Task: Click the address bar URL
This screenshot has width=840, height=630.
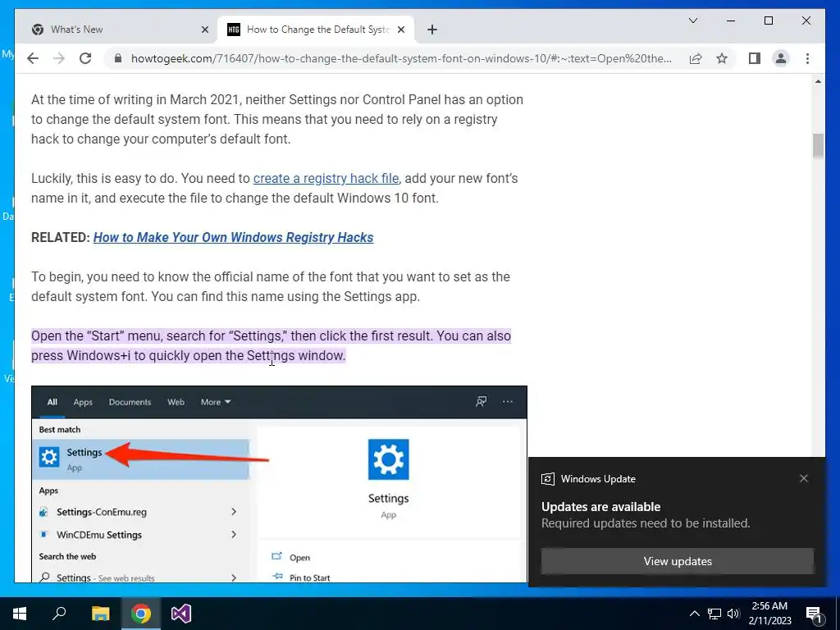Action: click(x=400, y=58)
